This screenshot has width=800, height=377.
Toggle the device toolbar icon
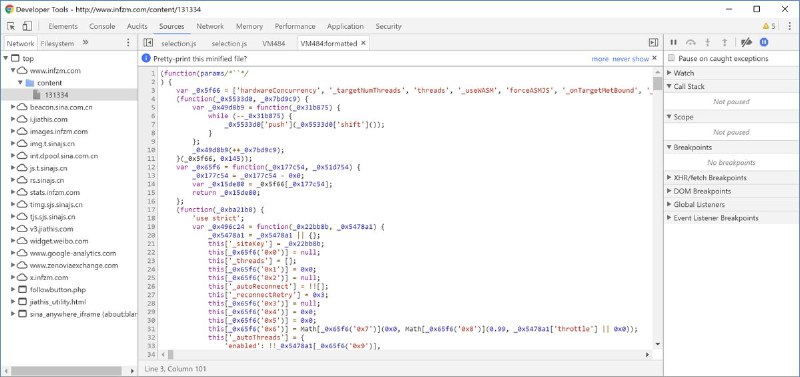[27, 26]
